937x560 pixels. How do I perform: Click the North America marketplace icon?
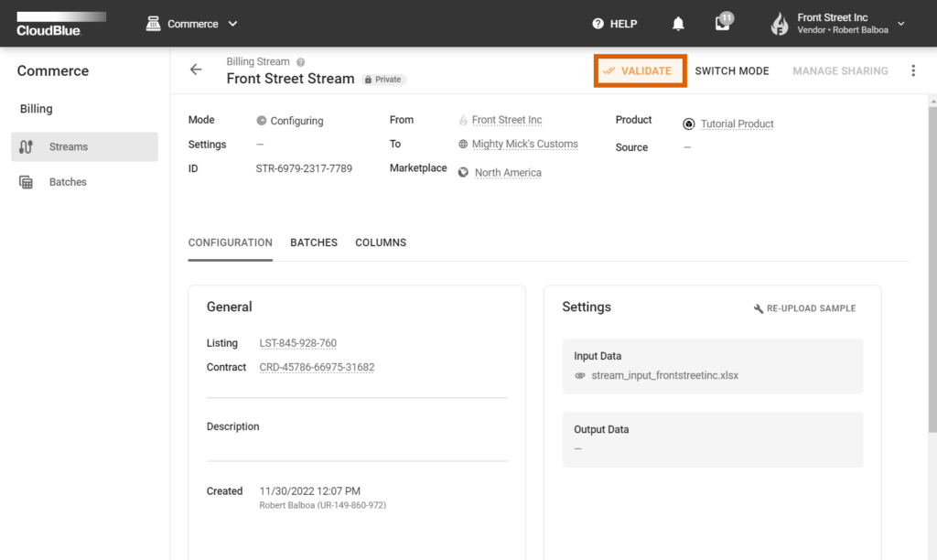pyautogui.click(x=463, y=172)
